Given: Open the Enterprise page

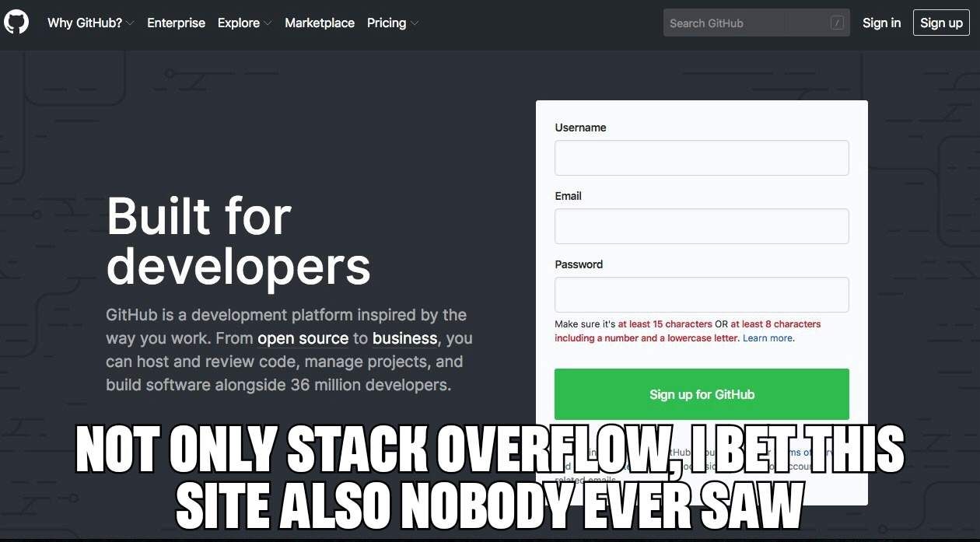Looking at the screenshot, I should tap(176, 23).
